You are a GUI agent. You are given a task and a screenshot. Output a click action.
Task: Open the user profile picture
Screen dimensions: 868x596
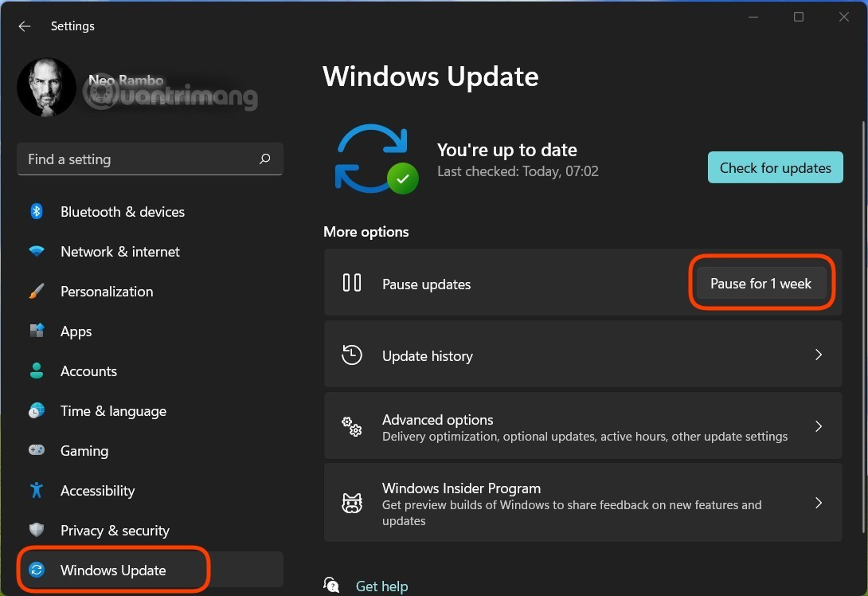click(46, 87)
